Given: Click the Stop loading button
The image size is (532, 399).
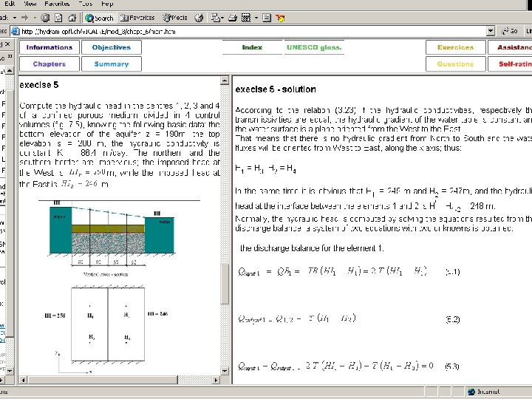Looking at the screenshot, I should point(45,18).
